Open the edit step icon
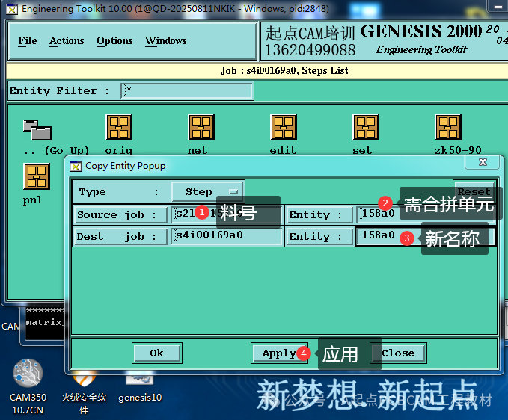Viewport: 508px width, 420px height. click(x=284, y=127)
